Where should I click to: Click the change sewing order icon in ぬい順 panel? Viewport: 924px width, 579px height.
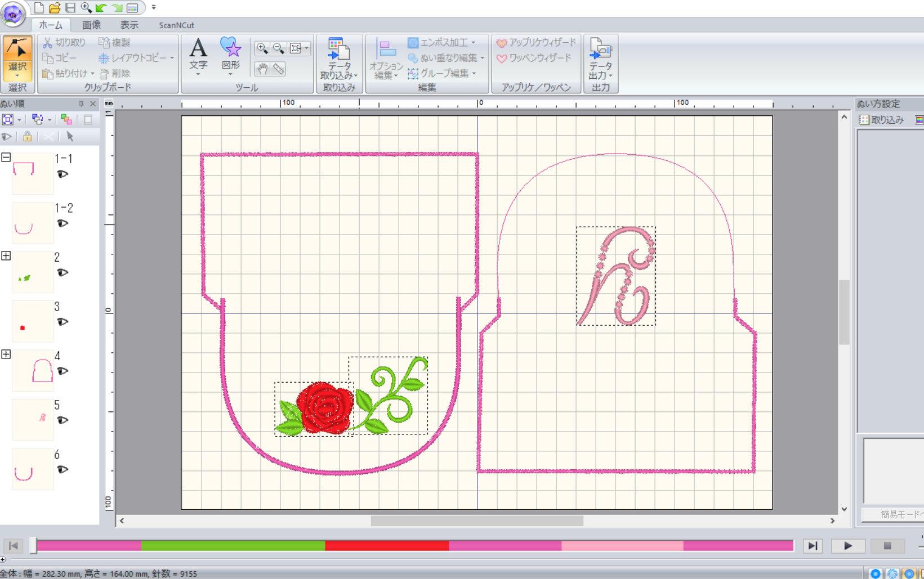click(x=38, y=119)
